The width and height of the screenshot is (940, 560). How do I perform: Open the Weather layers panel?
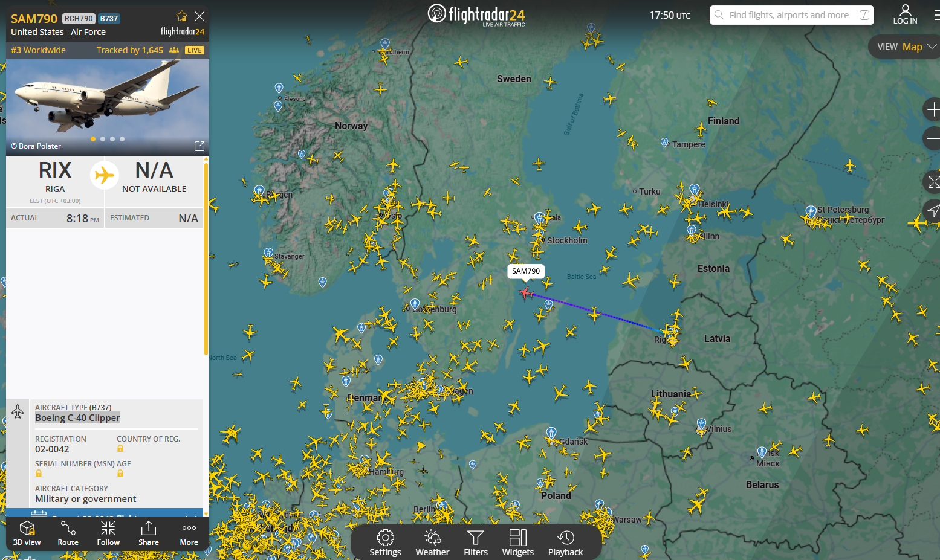click(x=432, y=542)
